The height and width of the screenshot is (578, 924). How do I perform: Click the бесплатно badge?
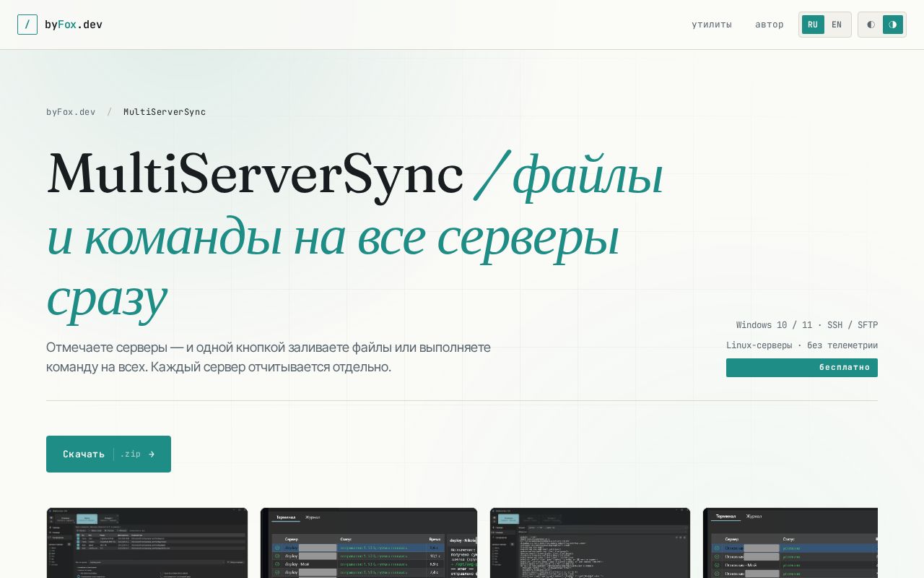point(802,367)
